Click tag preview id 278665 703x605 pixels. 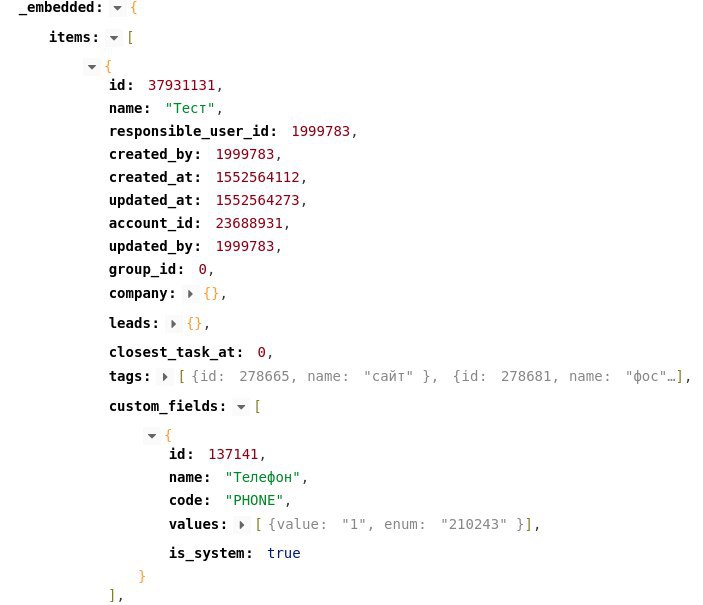(x=264, y=376)
